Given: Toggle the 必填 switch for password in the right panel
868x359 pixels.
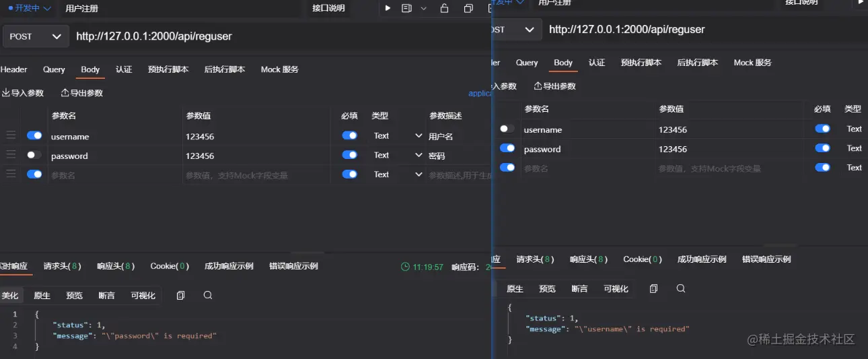Looking at the screenshot, I should (x=822, y=148).
